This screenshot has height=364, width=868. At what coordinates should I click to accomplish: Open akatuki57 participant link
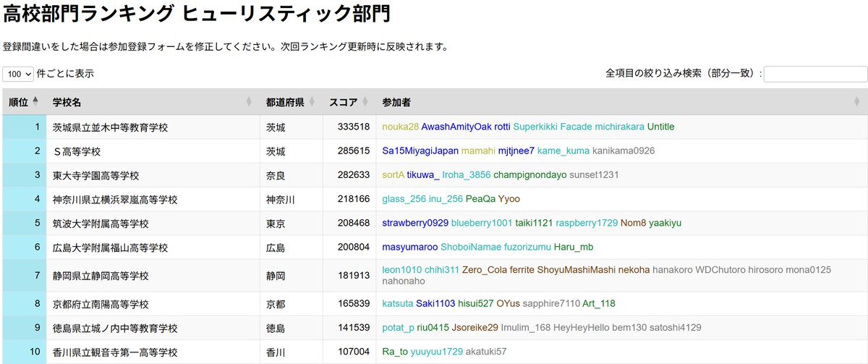(x=486, y=352)
